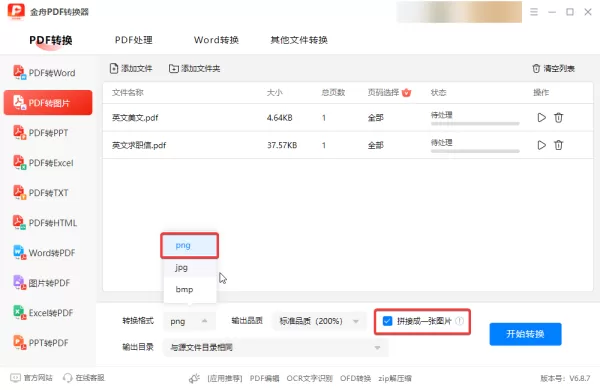The height and width of the screenshot is (390, 600).
Task: Click the 总页数 column header
Action: coord(333,92)
